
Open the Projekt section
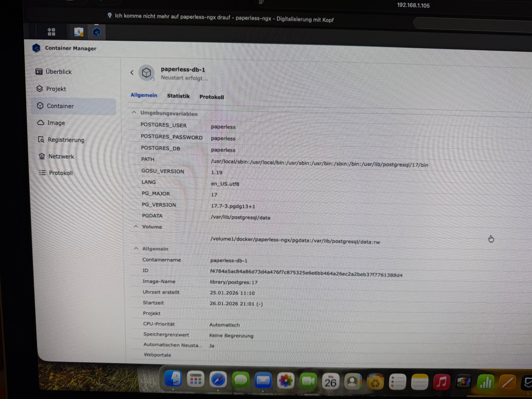56,89
